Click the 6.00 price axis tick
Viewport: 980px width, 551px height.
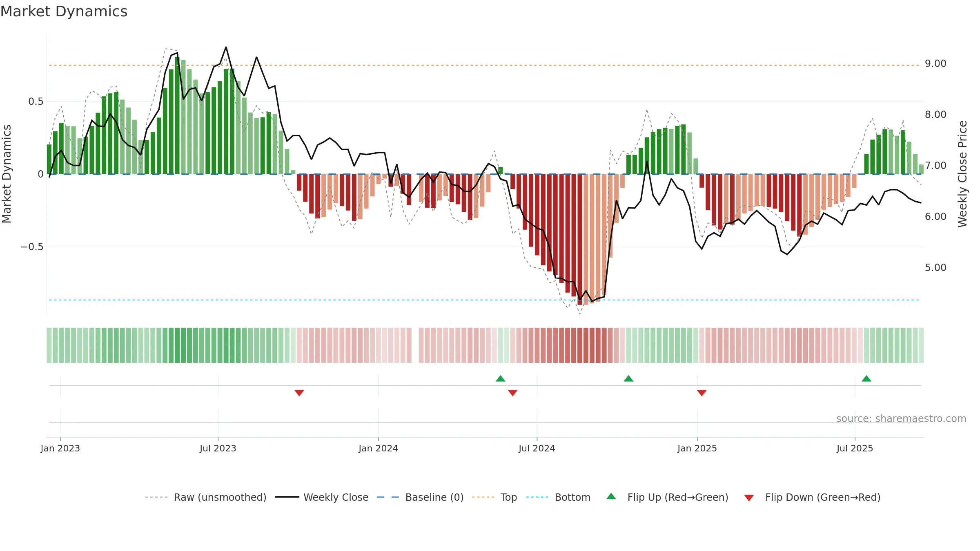click(x=935, y=217)
